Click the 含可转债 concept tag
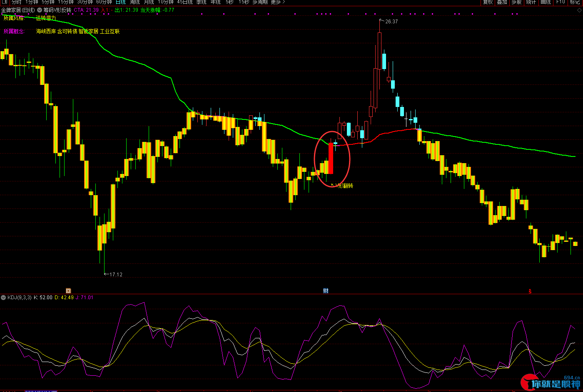 point(67,31)
